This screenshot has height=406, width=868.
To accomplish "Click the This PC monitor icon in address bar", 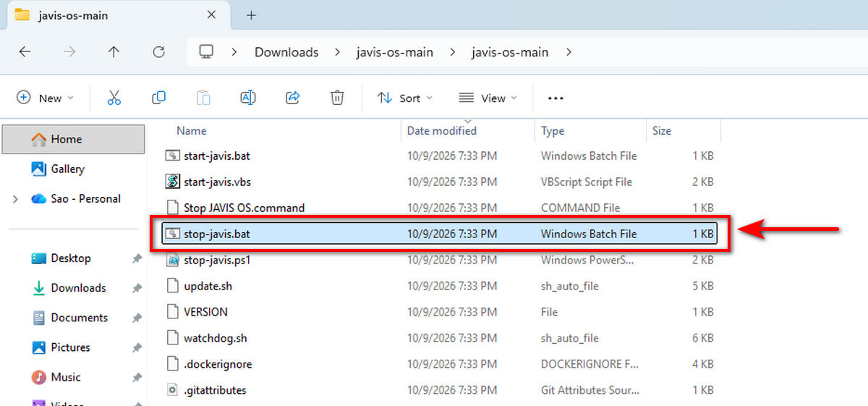I will pyautogui.click(x=206, y=51).
